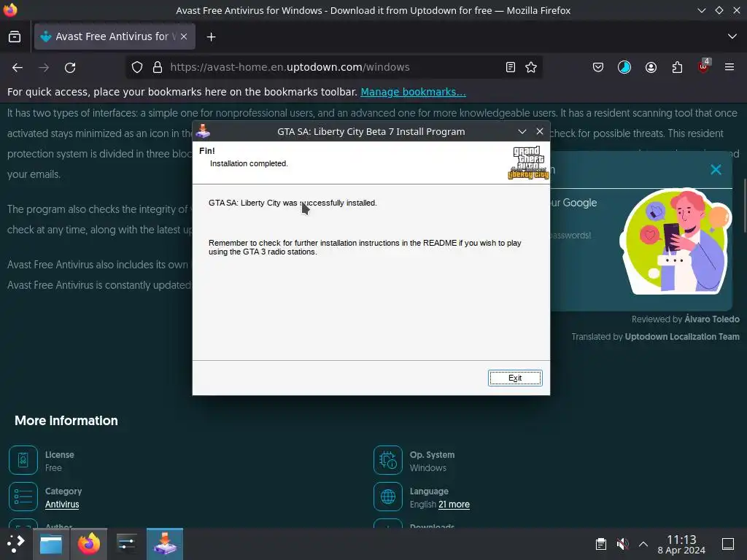Open the uBlock Origin extension icon
Screen dimensions: 747x560
tap(703, 66)
